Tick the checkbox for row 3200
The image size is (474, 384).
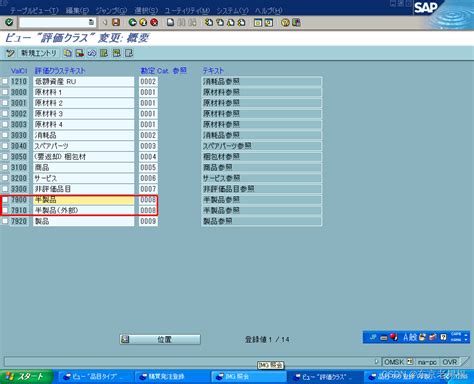coord(5,178)
